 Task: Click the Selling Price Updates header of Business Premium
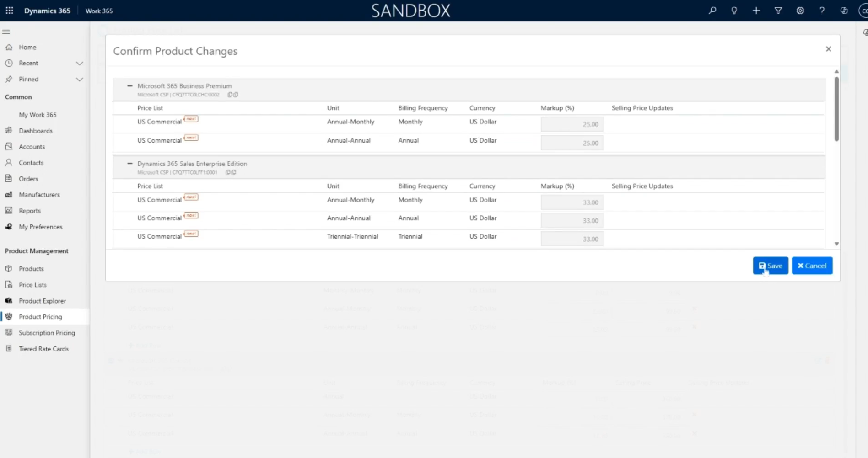point(642,108)
